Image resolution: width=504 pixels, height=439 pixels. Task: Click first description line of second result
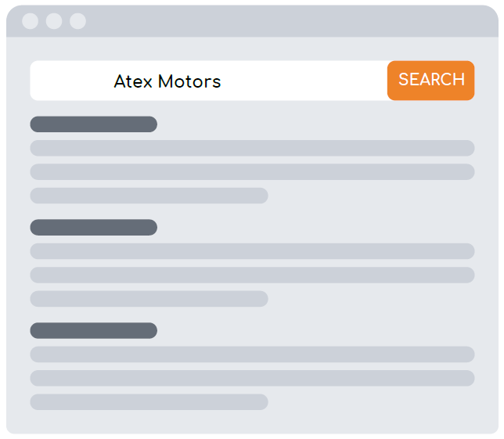click(252, 251)
